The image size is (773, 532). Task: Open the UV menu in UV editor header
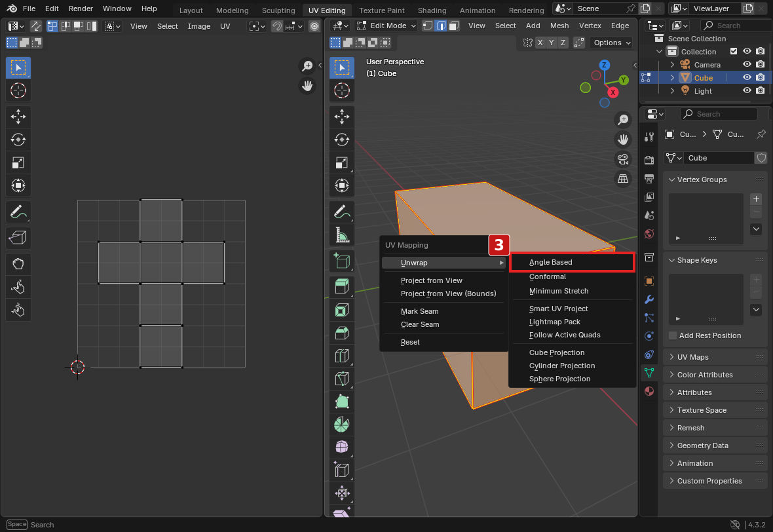(225, 26)
